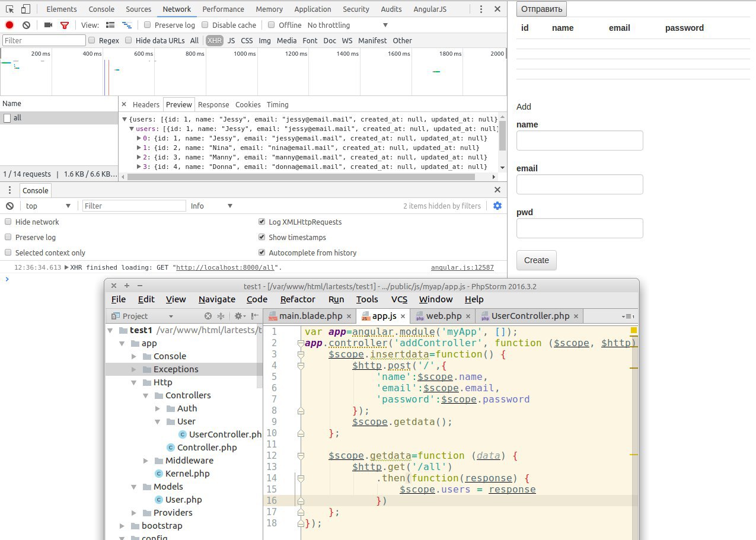Open the console Info log level dropdown
The height and width of the screenshot is (540, 756).
point(211,206)
